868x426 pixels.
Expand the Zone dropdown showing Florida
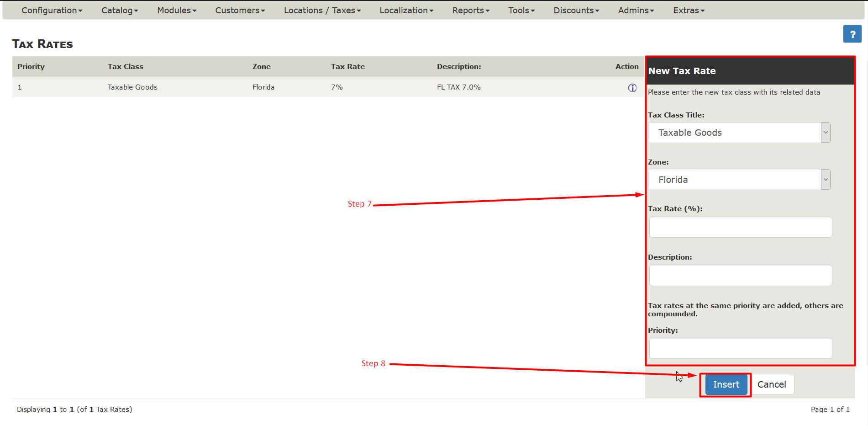pyautogui.click(x=739, y=180)
